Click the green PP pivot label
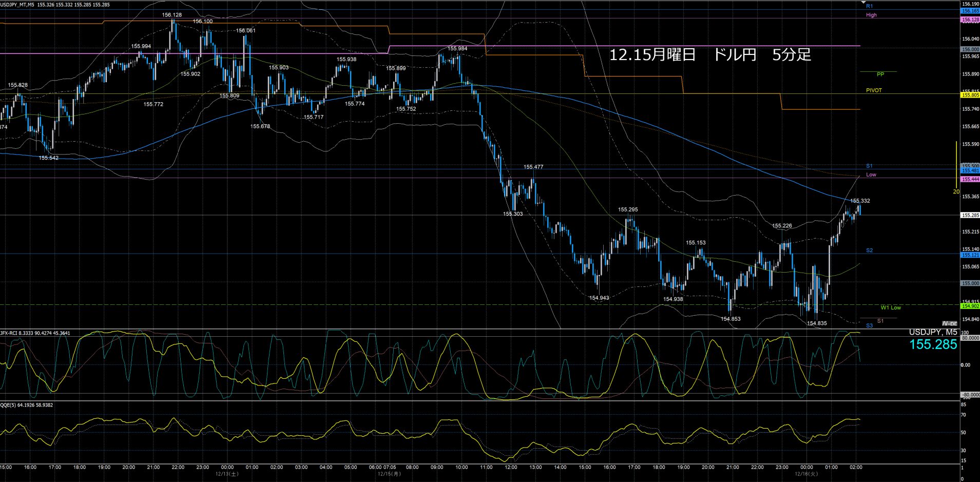 pos(880,74)
